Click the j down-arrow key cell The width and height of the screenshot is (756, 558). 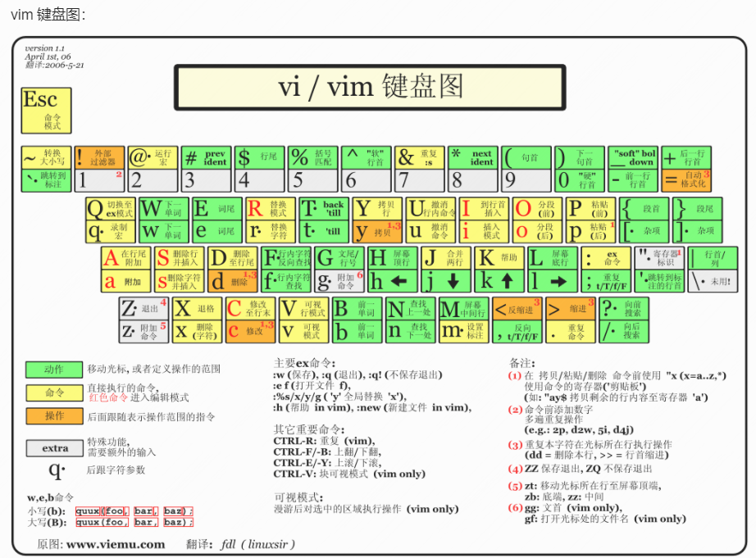[446, 281]
